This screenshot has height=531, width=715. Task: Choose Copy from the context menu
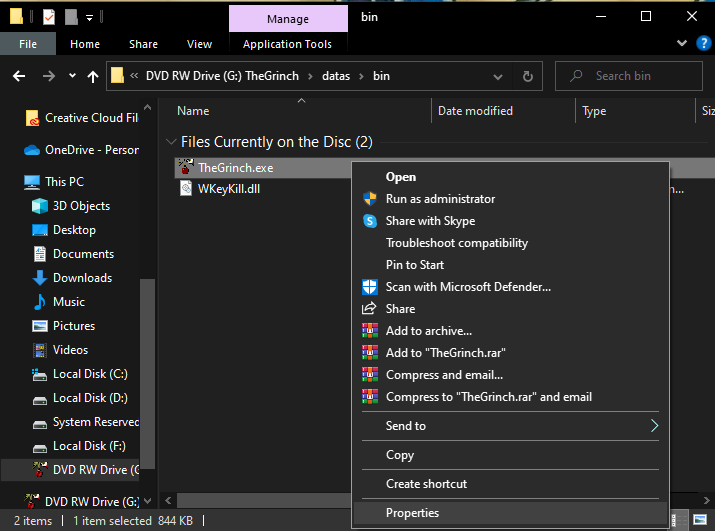510,455
